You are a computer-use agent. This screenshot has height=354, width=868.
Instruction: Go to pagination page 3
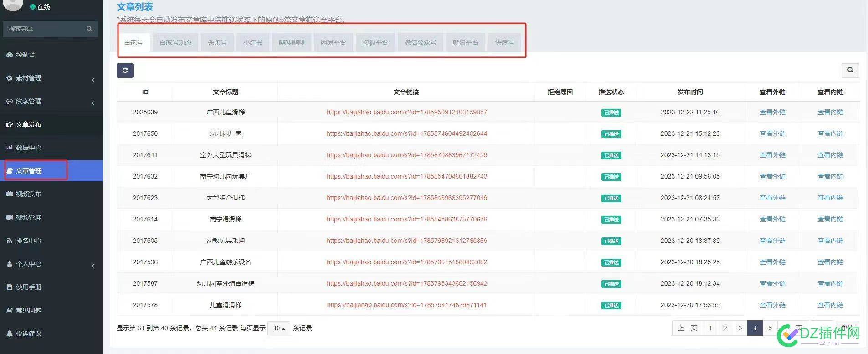740,328
